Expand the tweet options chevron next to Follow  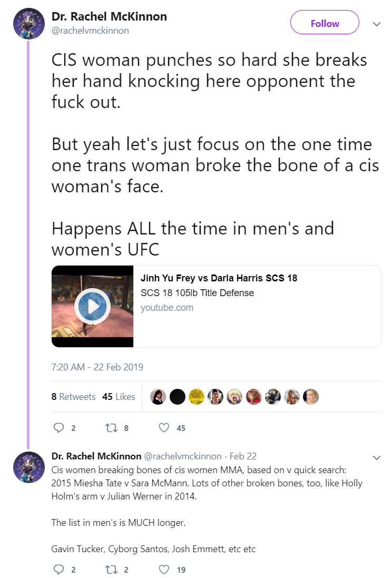coord(377,24)
